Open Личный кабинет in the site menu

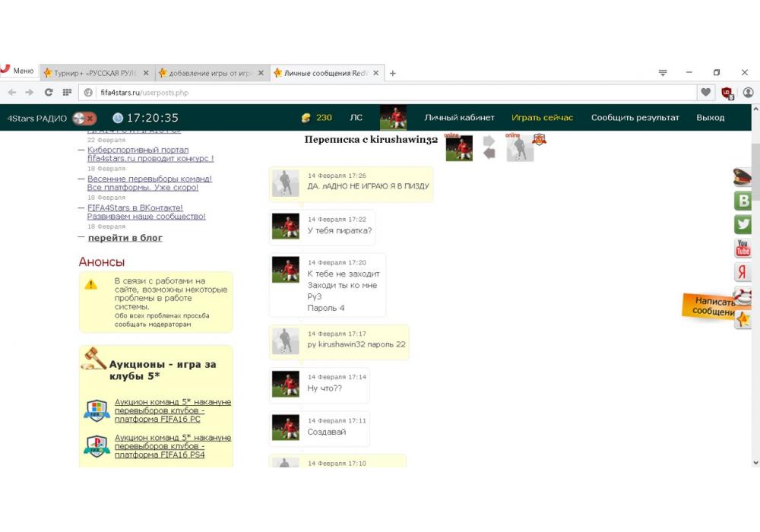(x=459, y=118)
